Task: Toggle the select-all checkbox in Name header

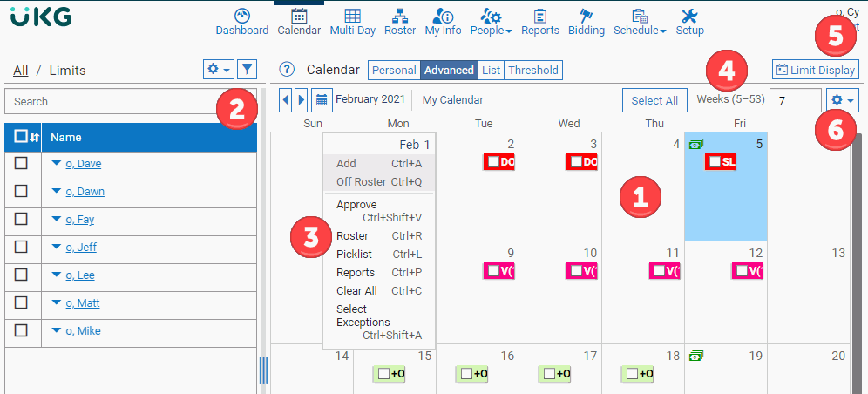Action: 19,137
